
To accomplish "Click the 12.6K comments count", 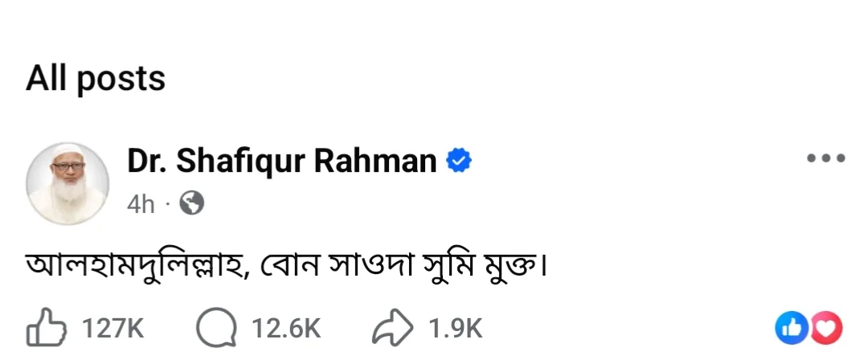I will 285,328.
